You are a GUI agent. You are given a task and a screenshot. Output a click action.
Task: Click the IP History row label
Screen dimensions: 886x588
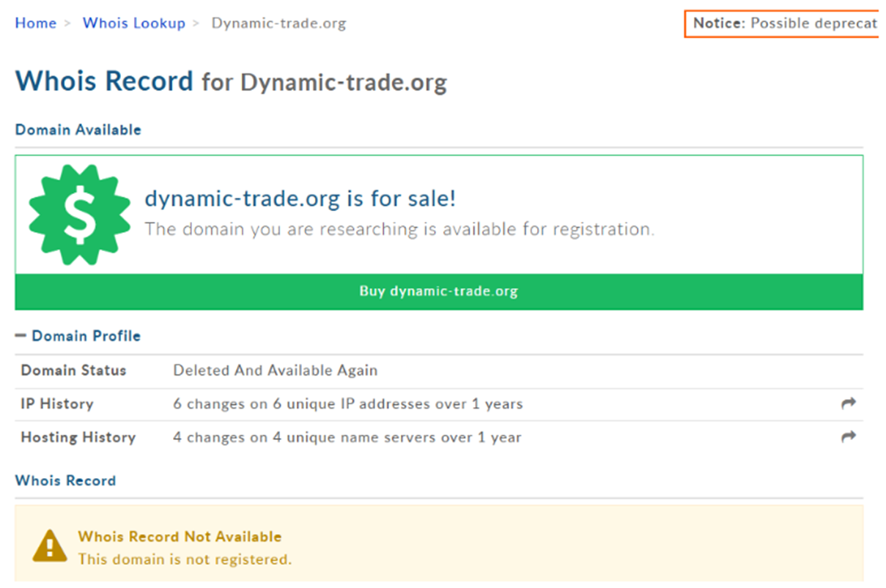click(57, 403)
